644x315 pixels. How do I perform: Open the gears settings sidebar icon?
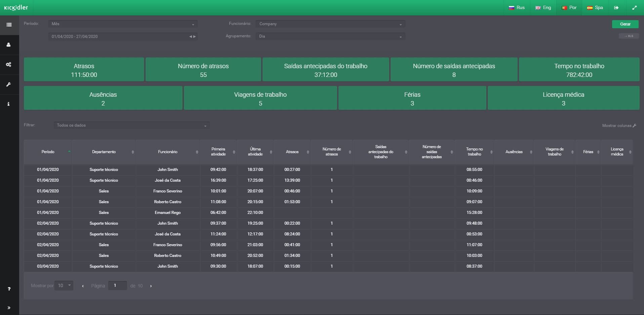click(9, 64)
